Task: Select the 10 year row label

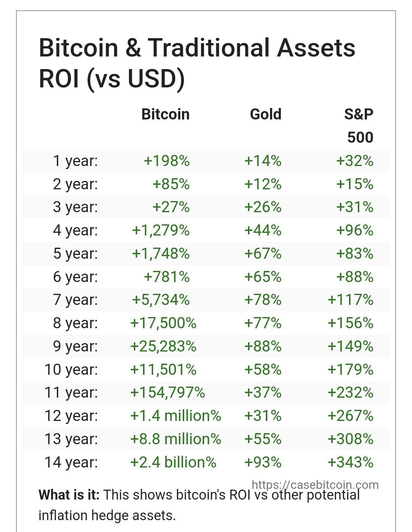Action: pyautogui.click(x=71, y=369)
